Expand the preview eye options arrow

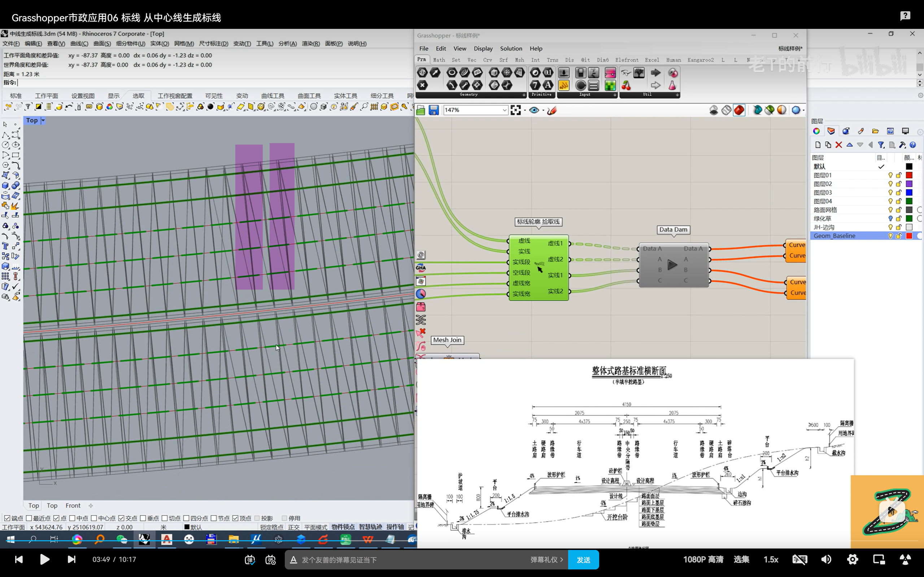[x=543, y=111]
